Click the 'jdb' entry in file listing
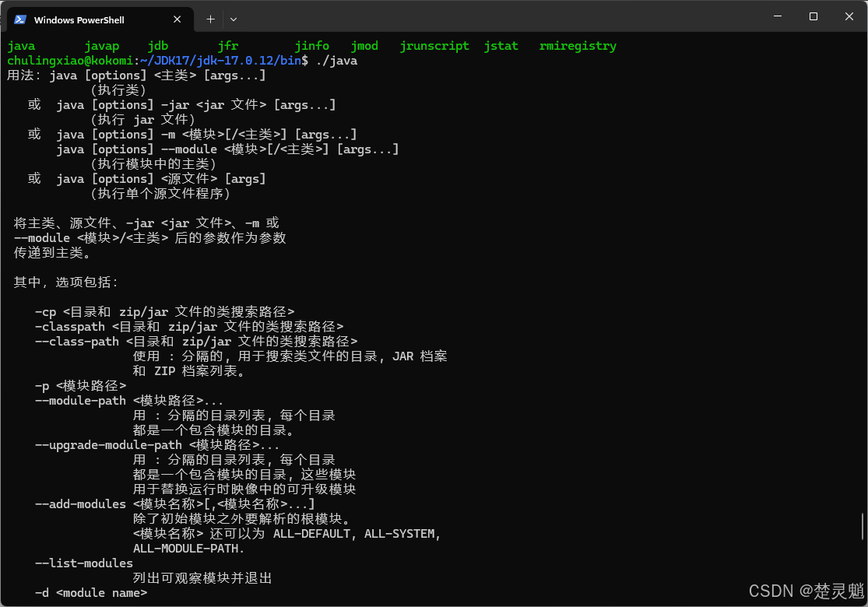This screenshot has height=607, width=868. 158,46
